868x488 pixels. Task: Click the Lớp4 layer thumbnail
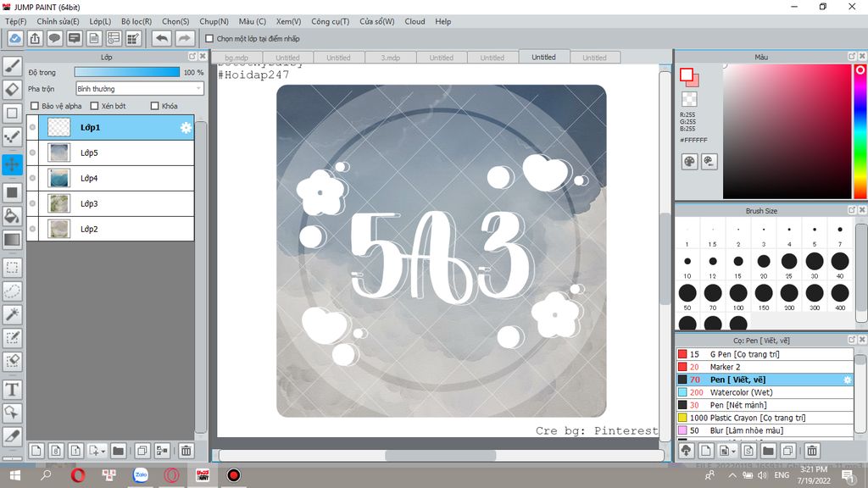(59, 178)
